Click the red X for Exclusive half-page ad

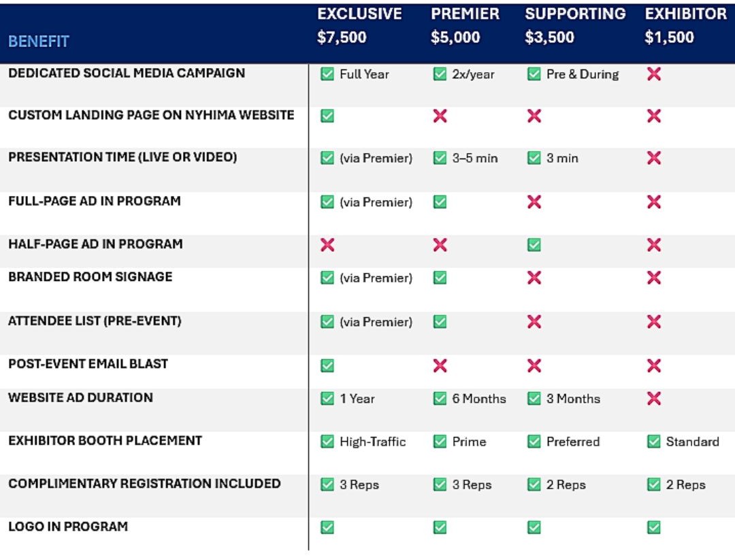pyautogui.click(x=327, y=245)
